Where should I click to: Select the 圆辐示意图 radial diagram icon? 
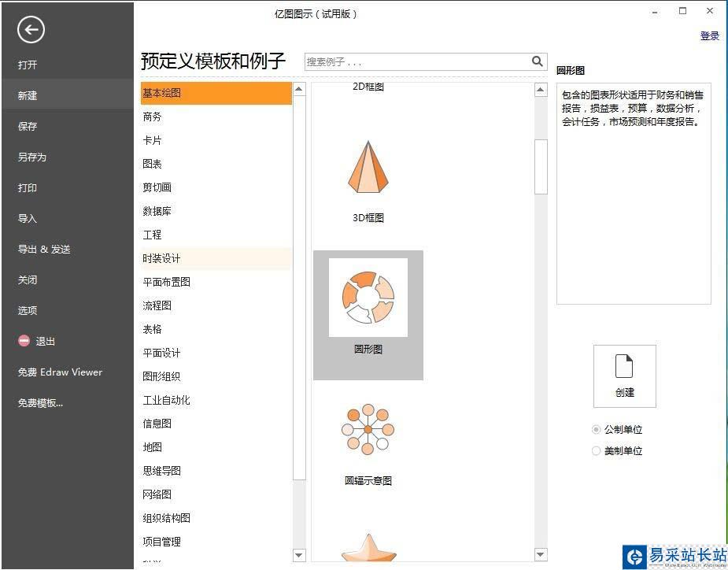pos(368,429)
